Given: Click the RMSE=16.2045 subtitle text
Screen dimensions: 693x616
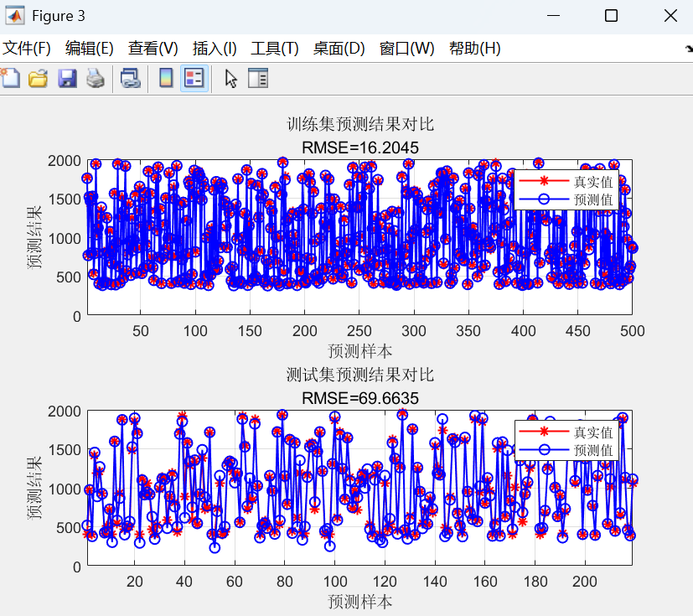Looking at the screenshot, I should (360, 148).
